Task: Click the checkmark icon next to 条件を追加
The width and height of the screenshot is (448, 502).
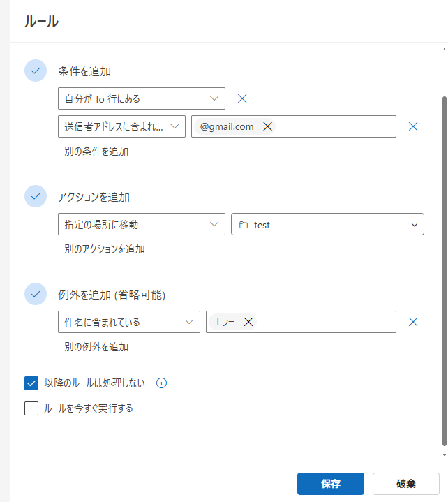Action: 36,71
